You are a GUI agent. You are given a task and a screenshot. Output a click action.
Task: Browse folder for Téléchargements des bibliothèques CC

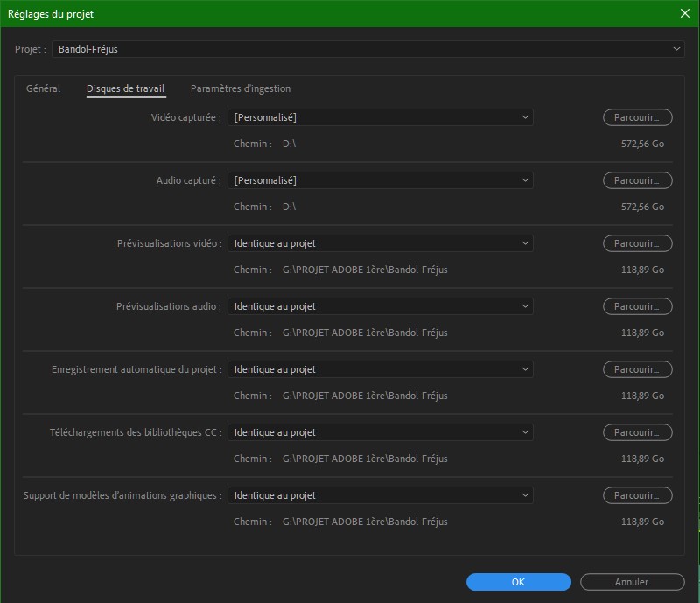pos(637,432)
